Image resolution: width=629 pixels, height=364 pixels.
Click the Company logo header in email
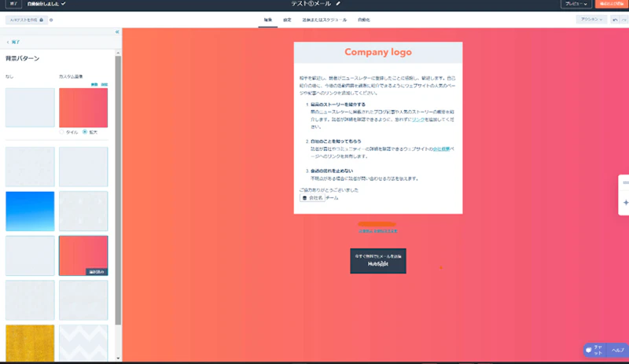tap(378, 52)
